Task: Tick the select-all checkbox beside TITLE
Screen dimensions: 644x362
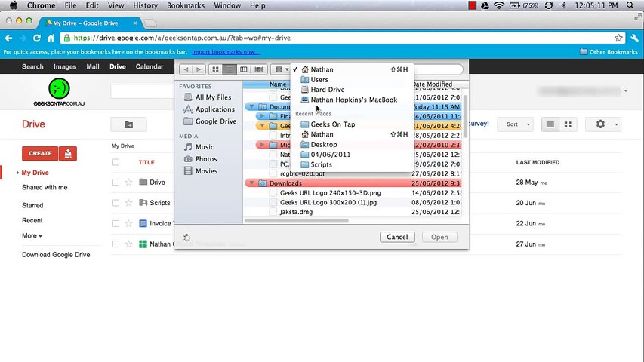Action: [116, 162]
